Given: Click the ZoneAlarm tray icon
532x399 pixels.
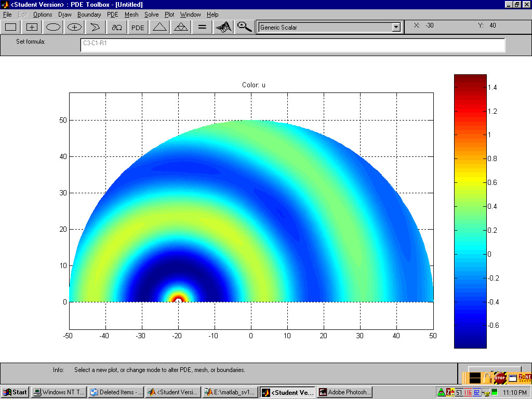Looking at the screenshot, I should coord(450,393).
